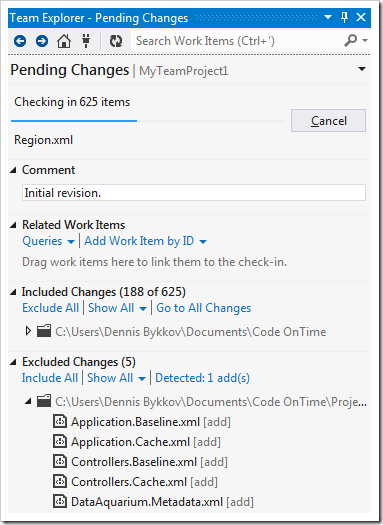Screen dimensions: 383x525
Task: Click the XML icon of Controllers.Baseline.xml
Action: (x=60, y=461)
